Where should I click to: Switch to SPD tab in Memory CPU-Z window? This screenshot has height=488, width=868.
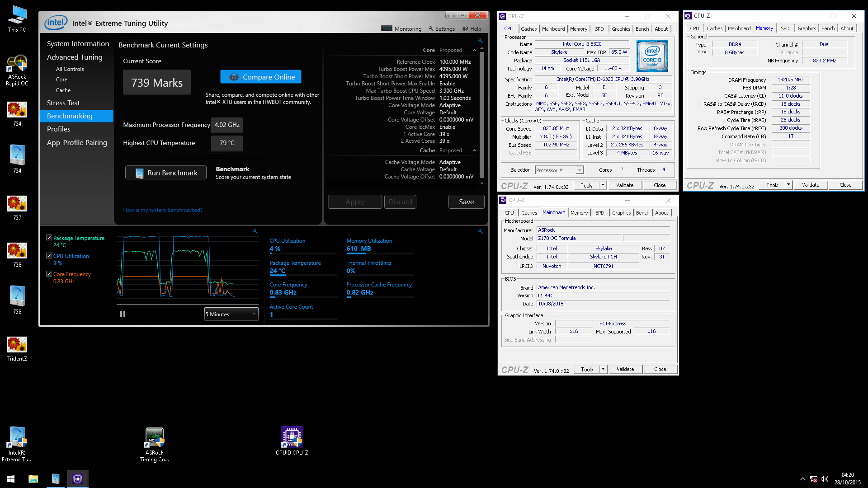point(785,28)
